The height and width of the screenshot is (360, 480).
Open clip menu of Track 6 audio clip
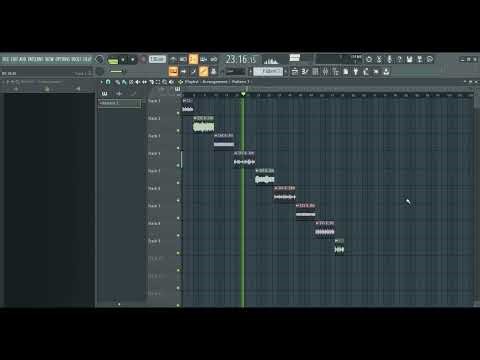tap(276, 188)
